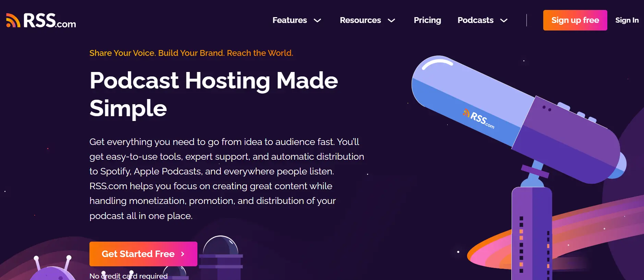644x280 pixels.
Task: Click the arrow inside Get Started Free
Action: coord(183,254)
